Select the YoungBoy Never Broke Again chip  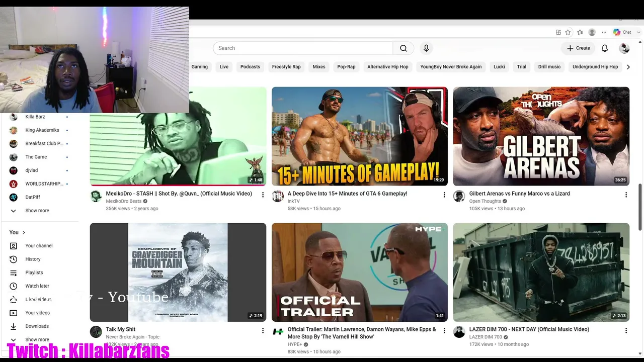[451, 67]
